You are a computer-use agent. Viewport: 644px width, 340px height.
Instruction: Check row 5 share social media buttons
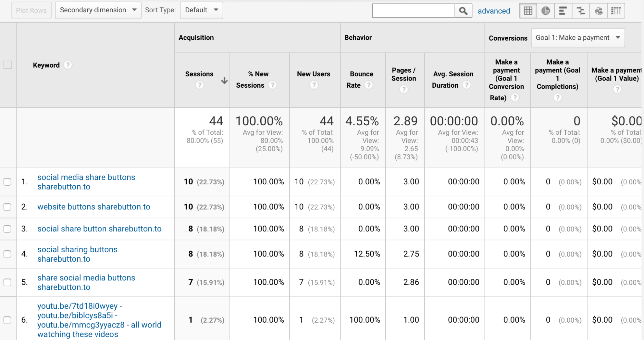point(7,282)
